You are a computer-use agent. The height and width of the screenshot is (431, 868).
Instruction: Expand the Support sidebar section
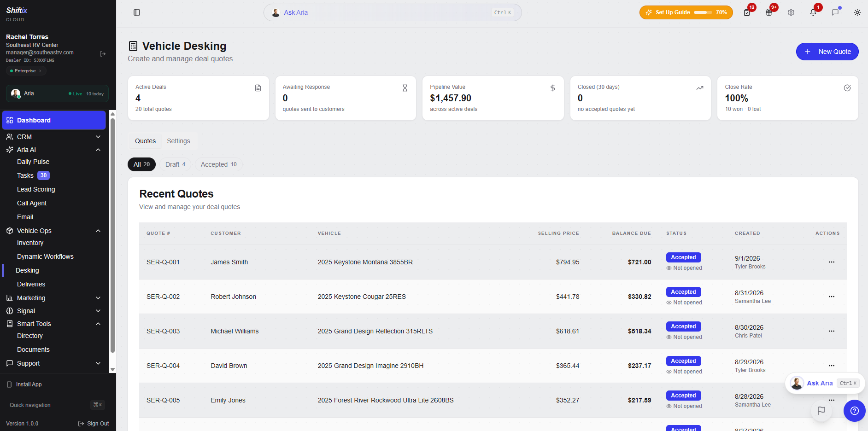(53, 363)
